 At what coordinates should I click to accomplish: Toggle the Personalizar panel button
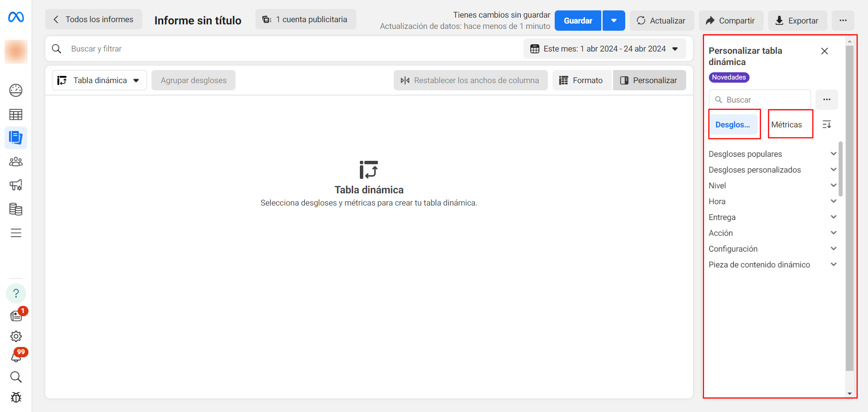point(650,80)
